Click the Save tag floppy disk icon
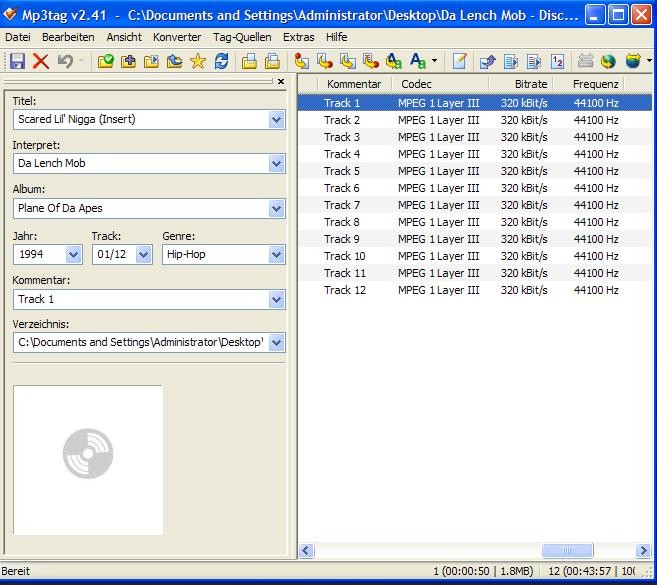Screen dimensions: 657x585 tap(17, 62)
